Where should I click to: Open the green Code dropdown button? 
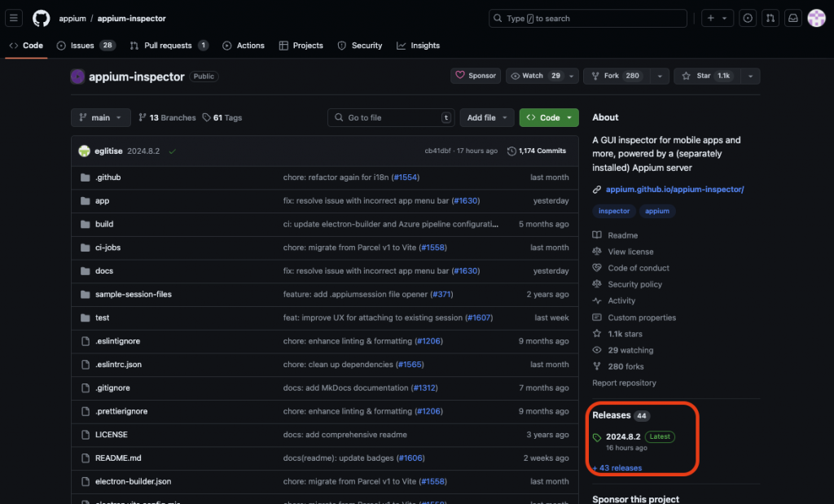pos(549,117)
